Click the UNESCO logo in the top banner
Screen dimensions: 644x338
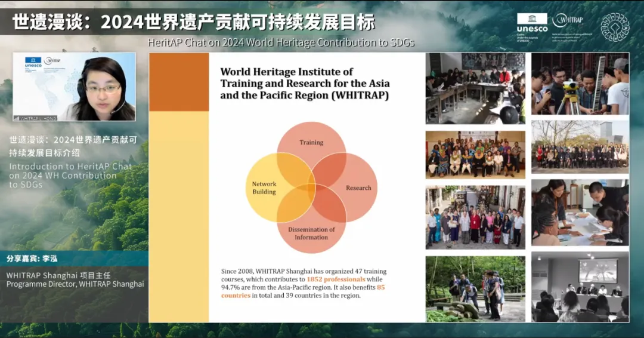tap(532, 27)
